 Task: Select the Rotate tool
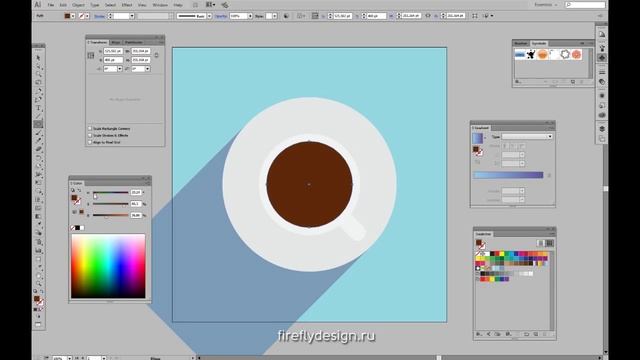[38, 158]
